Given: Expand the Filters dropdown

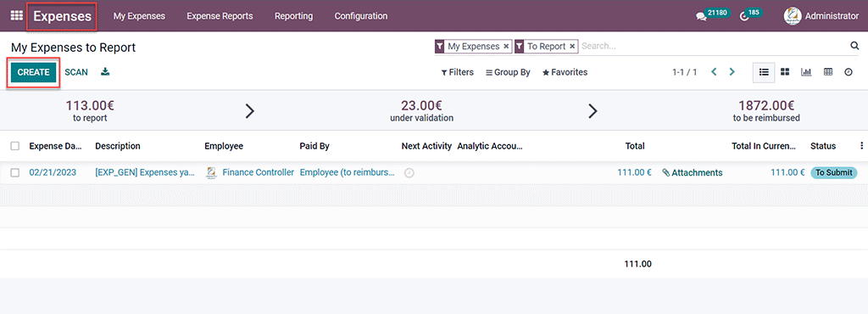Looking at the screenshot, I should (457, 72).
